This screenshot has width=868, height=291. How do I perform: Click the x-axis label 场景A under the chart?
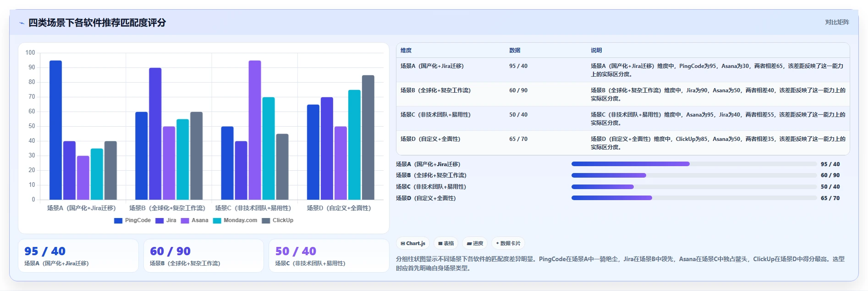pos(82,208)
